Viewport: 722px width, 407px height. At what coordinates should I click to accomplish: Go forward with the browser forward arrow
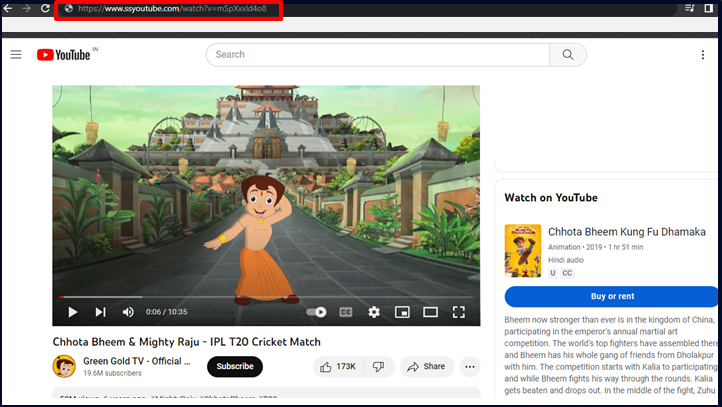[x=26, y=8]
